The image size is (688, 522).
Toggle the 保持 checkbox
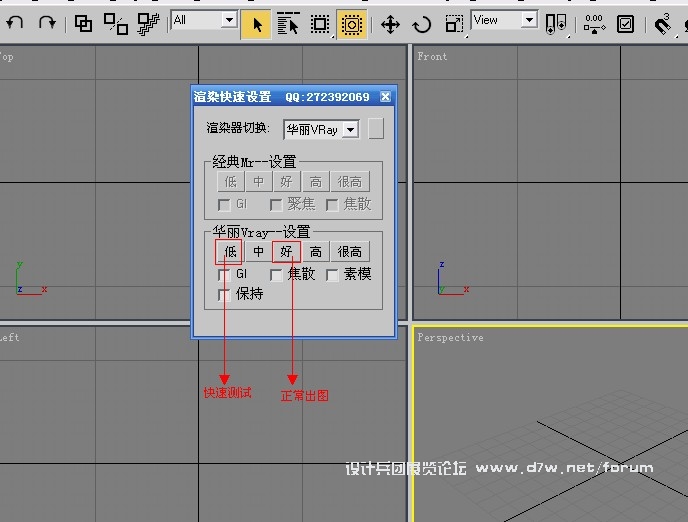click(x=224, y=295)
